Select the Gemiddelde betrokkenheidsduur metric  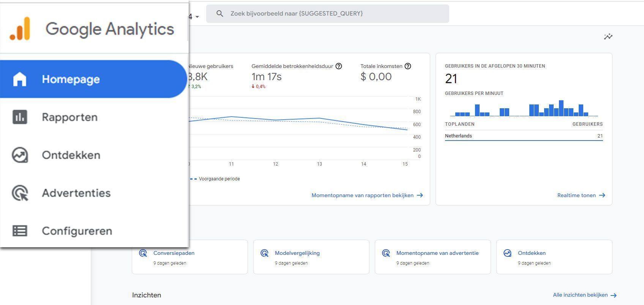tap(297, 76)
